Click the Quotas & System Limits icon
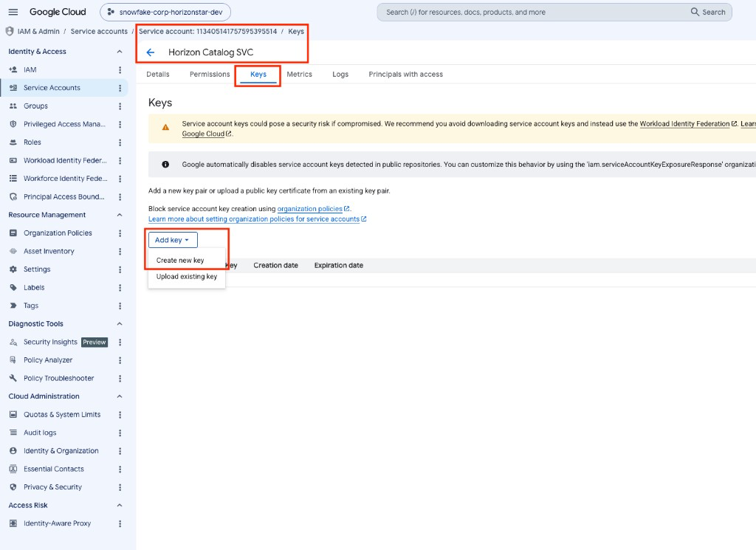Screen dimensions: 756x550 click(x=13, y=415)
